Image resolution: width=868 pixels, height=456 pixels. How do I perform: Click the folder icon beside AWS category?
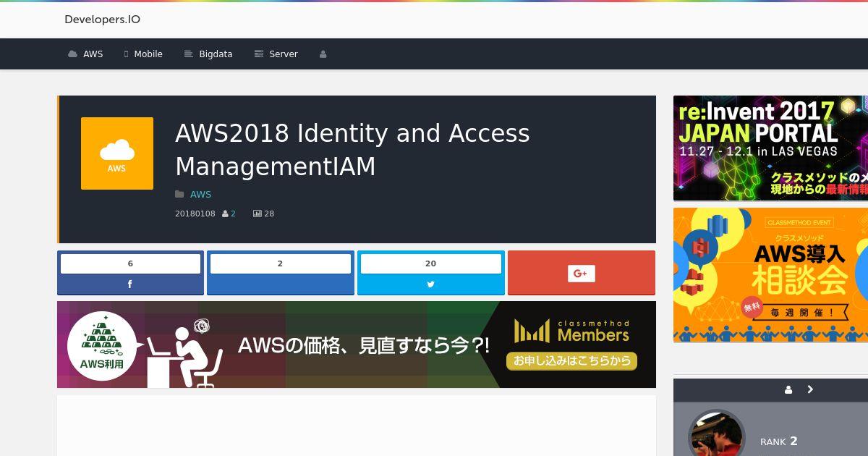tap(179, 195)
